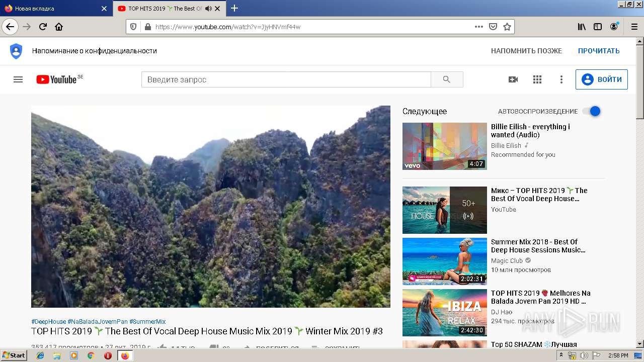Open the Firefox account icon
644x362 pixels.
pos(614,27)
